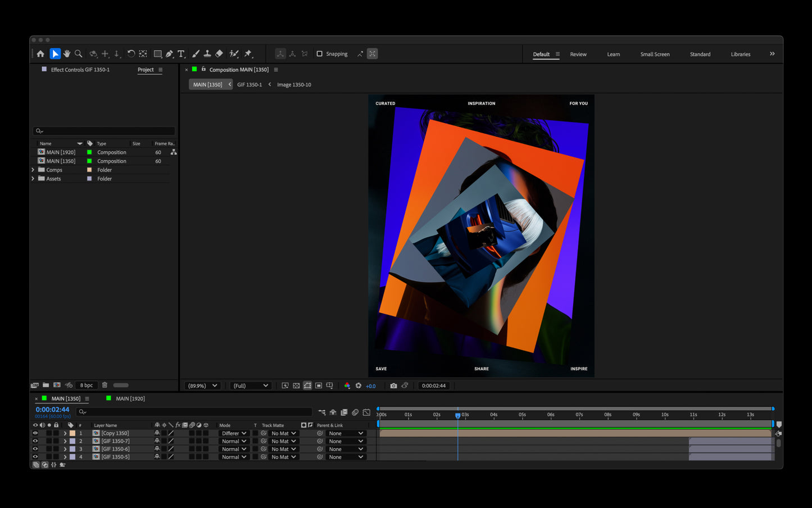
Task: Expand Copy 1350 layer properties
Action: [x=65, y=433]
